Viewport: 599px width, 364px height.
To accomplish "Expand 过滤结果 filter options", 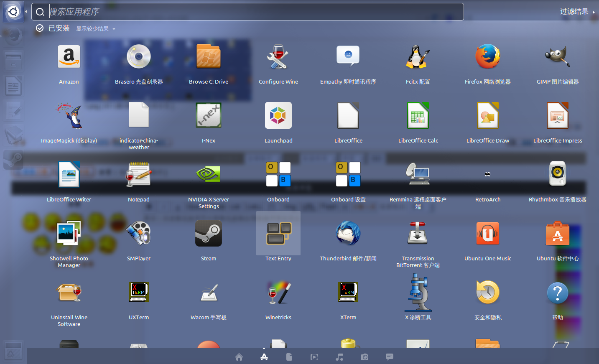I will point(577,12).
